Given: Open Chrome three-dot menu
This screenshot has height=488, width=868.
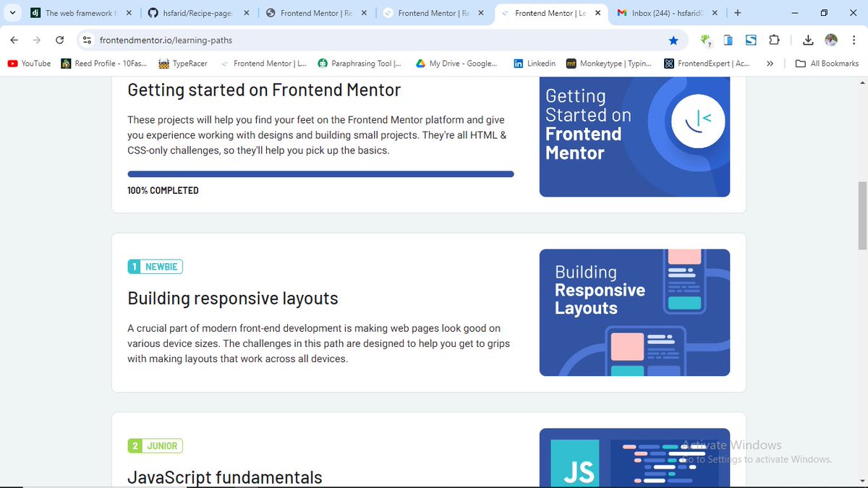Looking at the screenshot, I should (853, 40).
